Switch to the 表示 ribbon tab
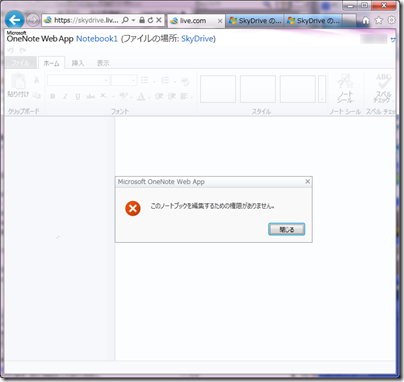This screenshot has width=404, height=382. [103, 63]
